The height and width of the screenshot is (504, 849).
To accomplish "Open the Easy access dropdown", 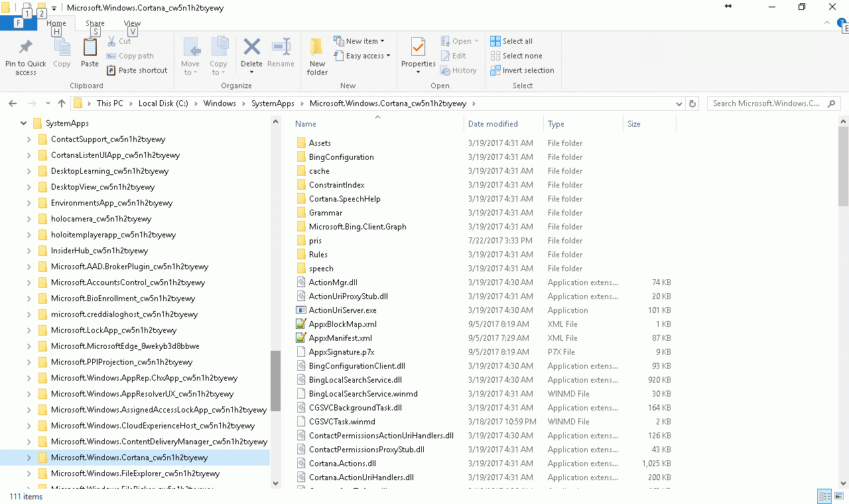I will pos(361,56).
